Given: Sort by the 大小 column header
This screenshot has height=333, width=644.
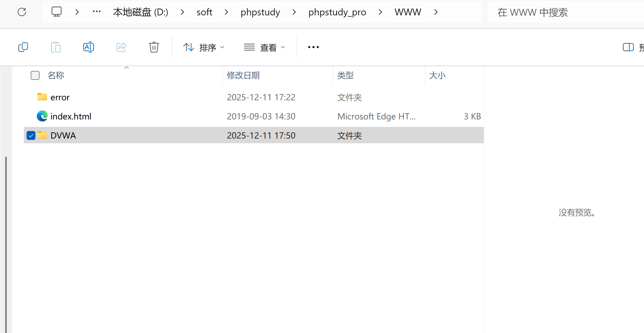Looking at the screenshot, I should tap(438, 75).
